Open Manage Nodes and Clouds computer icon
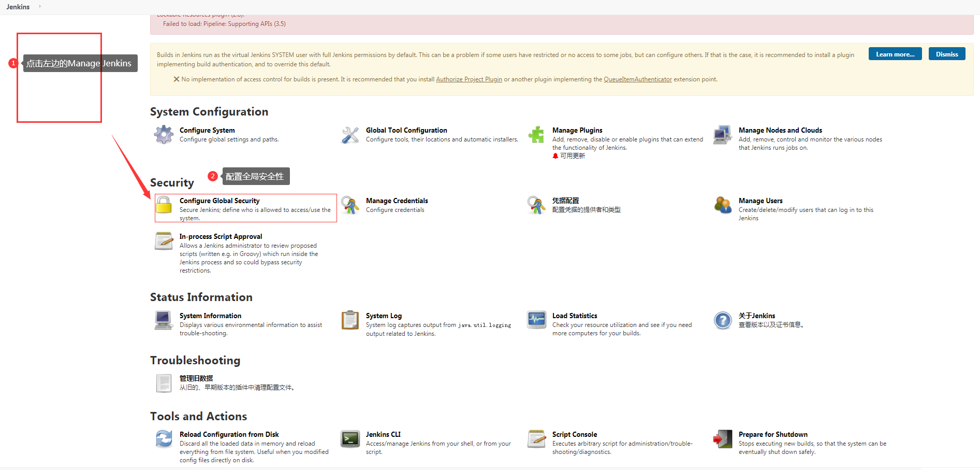This screenshot has width=980, height=470. 722,135
